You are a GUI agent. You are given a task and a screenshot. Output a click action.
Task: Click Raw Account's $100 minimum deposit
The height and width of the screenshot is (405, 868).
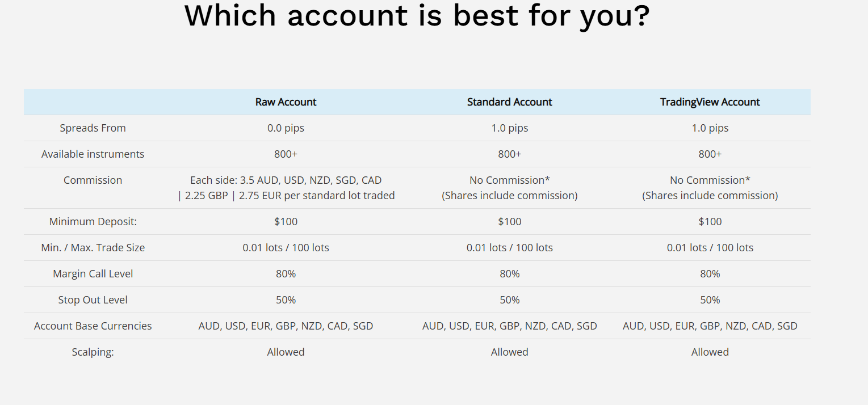pyautogui.click(x=286, y=222)
